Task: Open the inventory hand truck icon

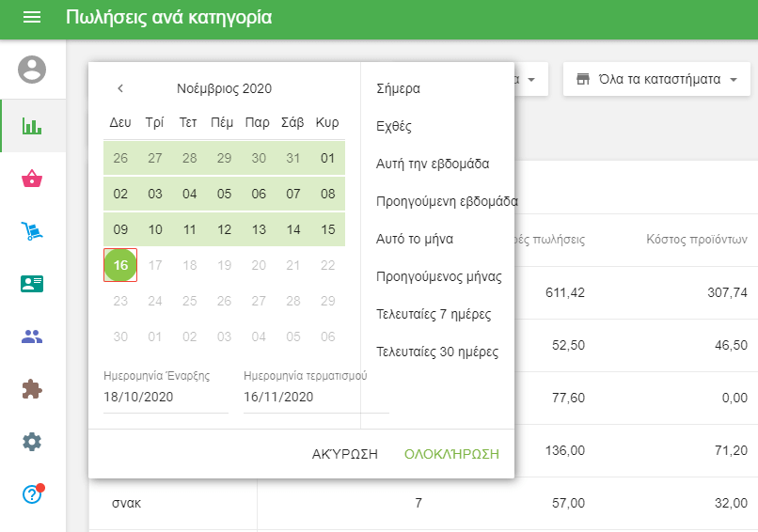Action: coord(32,231)
